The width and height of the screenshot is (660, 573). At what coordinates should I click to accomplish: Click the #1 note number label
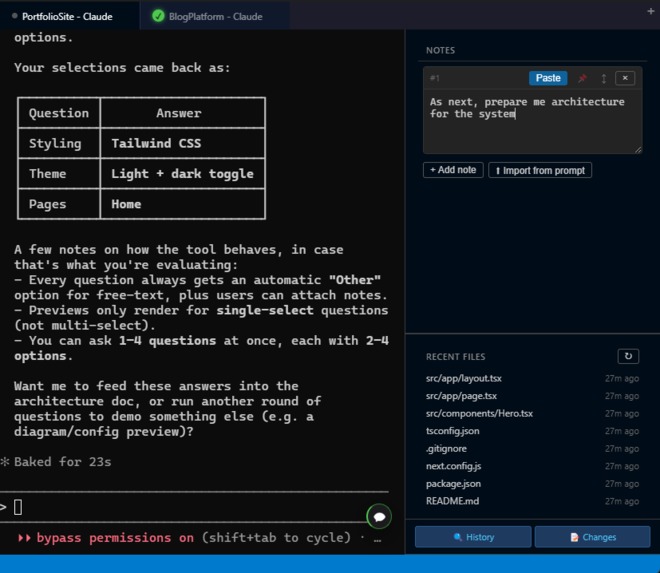435,78
